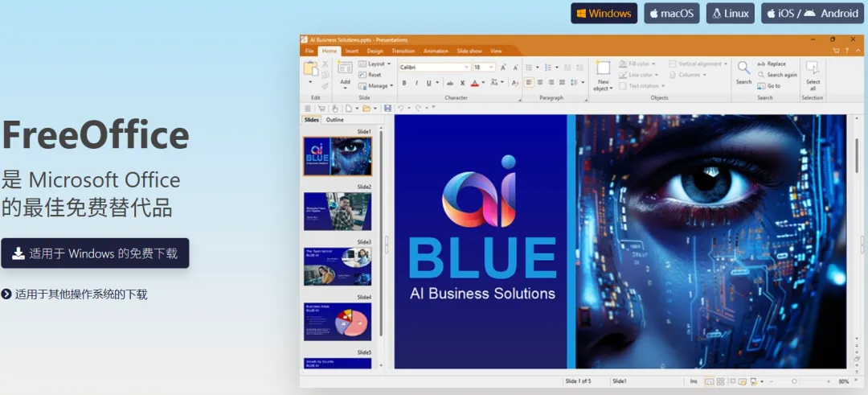
Task: Open the Outline tab in slide panel
Action: 334,120
